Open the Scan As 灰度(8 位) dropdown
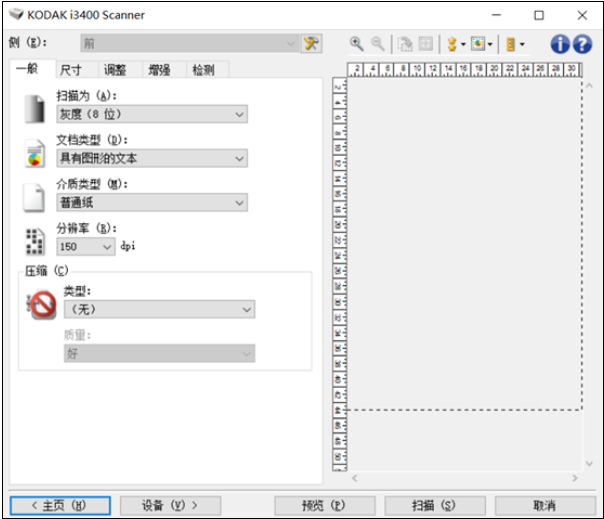Screen dimensions: 604x519 pos(152,114)
